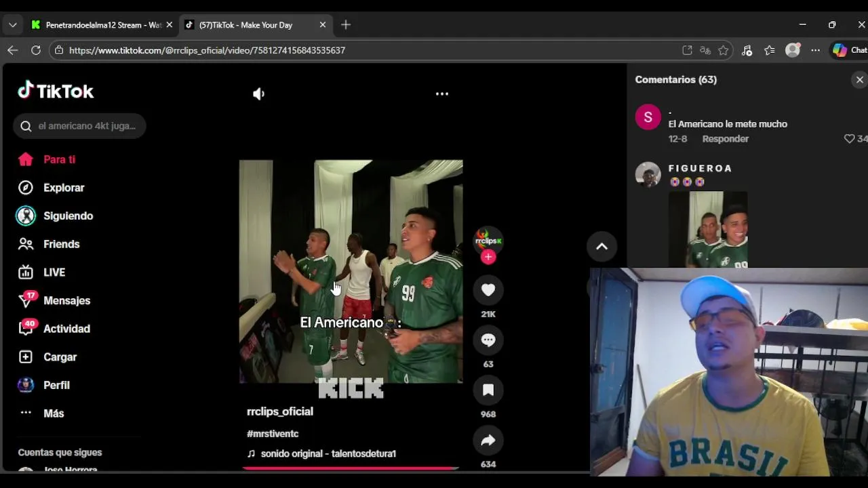The image size is (868, 488).
Task: Go to previous video with up arrow
Action: point(601,247)
